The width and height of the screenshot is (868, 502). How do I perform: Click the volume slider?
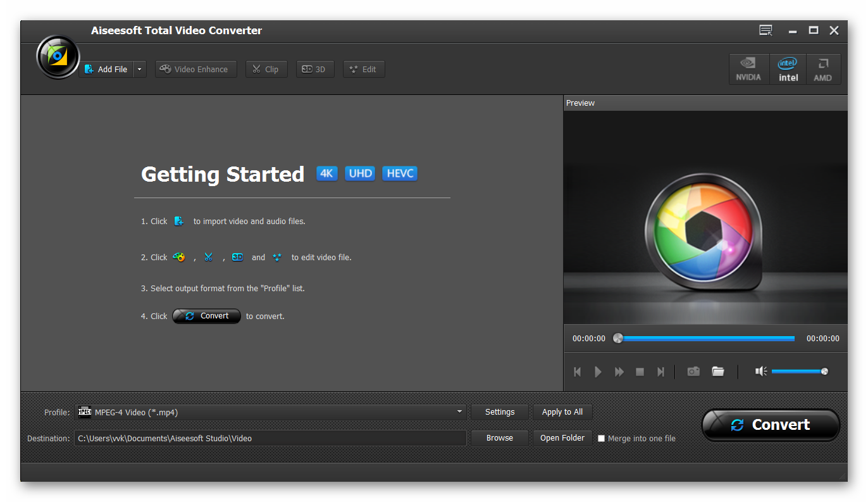coord(800,372)
